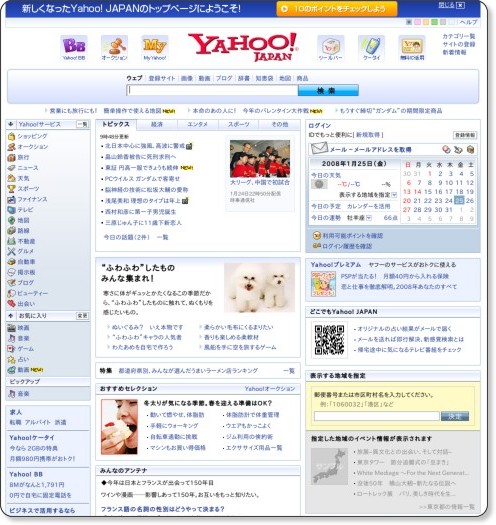Open ゲーム playing card icon in favorites
This screenshot has width=496, height=525.
11,349
